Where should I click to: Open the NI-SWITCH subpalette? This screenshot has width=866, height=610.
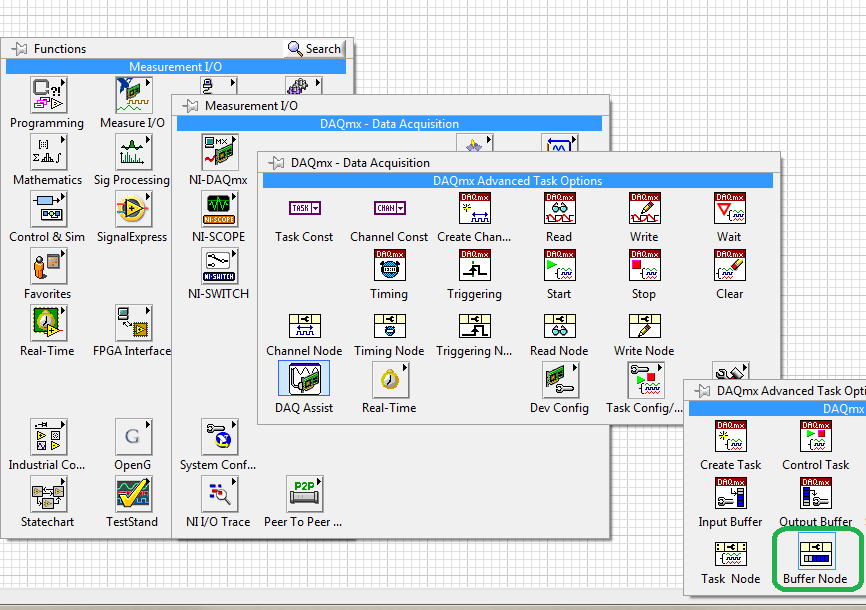[x=219, y=266]
